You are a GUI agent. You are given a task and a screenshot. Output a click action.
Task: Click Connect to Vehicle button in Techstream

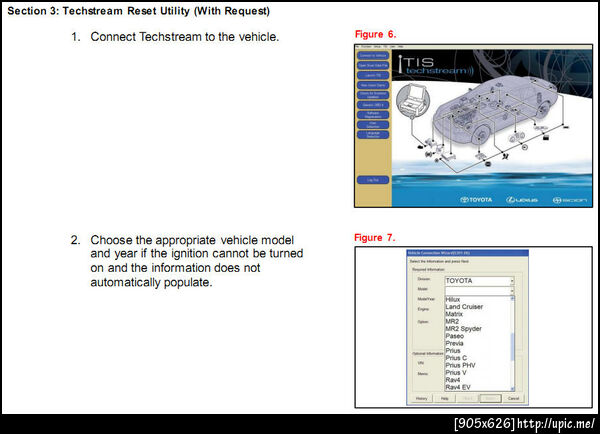373,55
